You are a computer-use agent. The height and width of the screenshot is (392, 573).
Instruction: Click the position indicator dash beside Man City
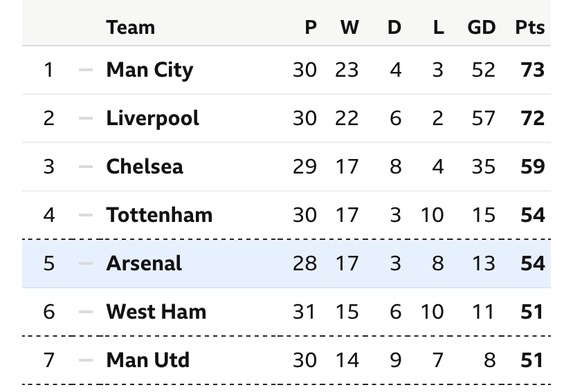(x=86, y=70)
